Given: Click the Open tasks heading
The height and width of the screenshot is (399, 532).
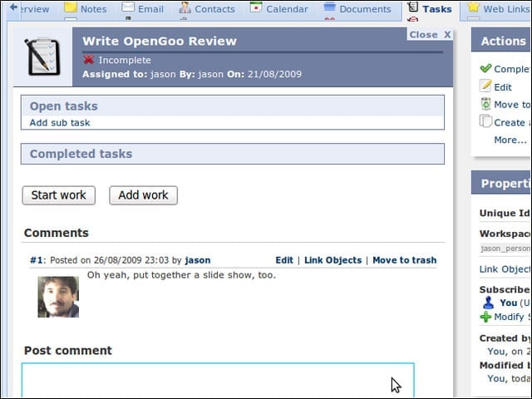Looking at the screenshot, I should coord(63,106).
